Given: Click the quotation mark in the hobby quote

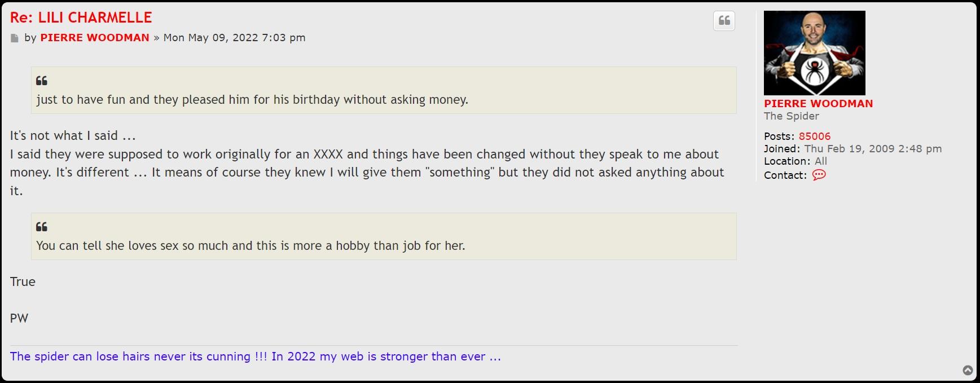Looking at the screenshot, I should click(x=42, y=227).
